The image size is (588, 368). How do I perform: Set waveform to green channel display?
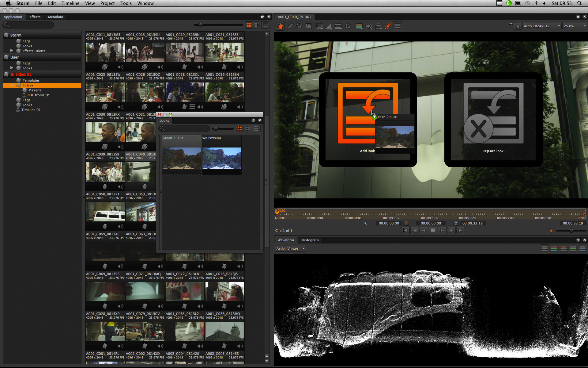point(573,249)
